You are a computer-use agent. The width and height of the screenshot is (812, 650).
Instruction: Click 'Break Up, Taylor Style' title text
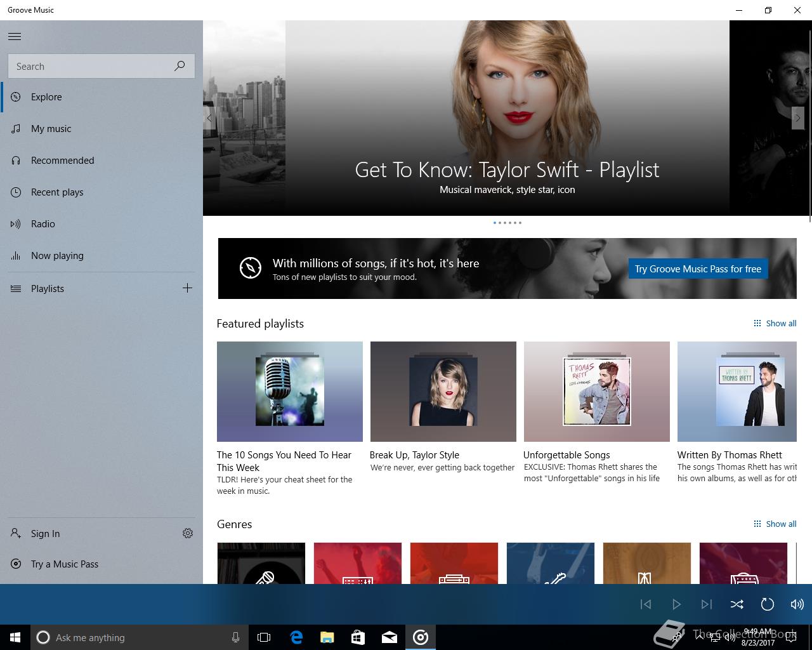pos(414,455)
